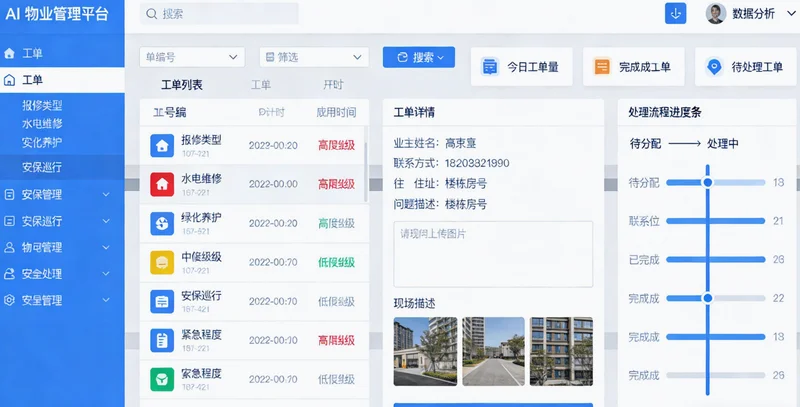
Task: Open the third building facade thumbnail
Action: coord(561,351)
